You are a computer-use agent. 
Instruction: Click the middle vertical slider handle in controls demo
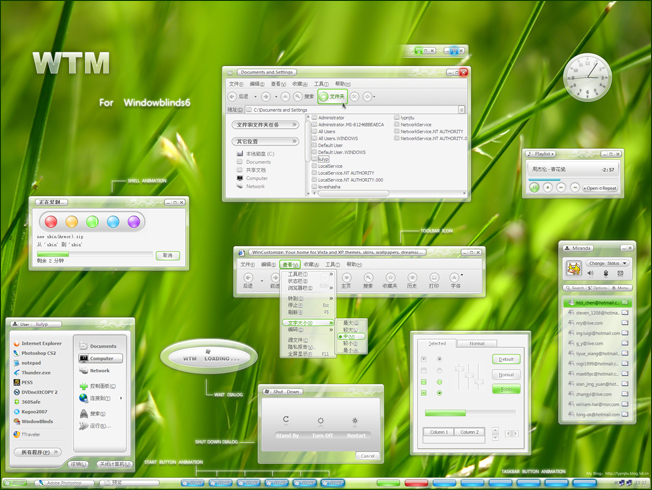[x=469, y=376]
